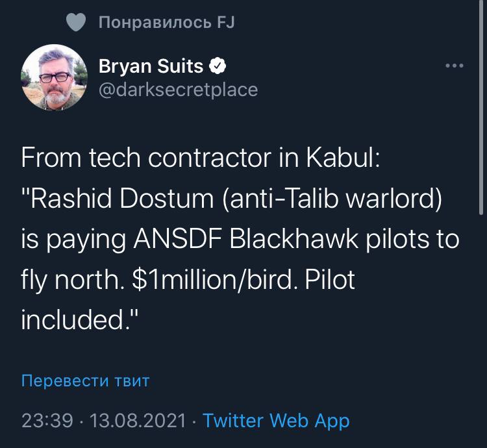487x448 pixels.
Task: Click the heart icon beside Понравилось FJ
Action: tap(77, 23)
